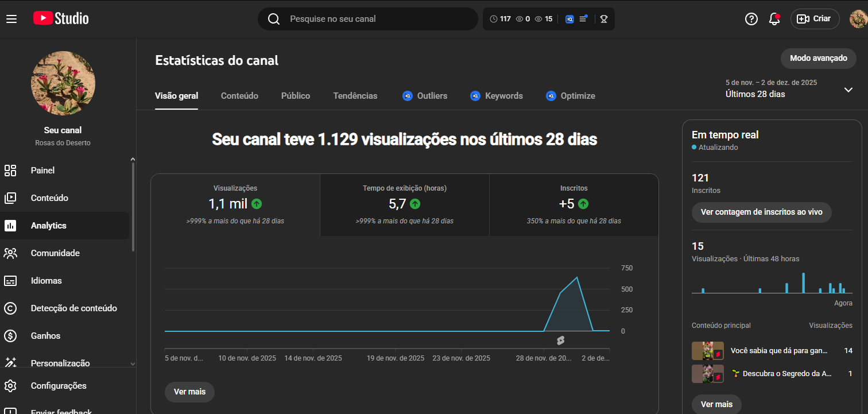Click the peak of the views line chart
This screenshot has height=414, width=868.
tap(576, 277)
